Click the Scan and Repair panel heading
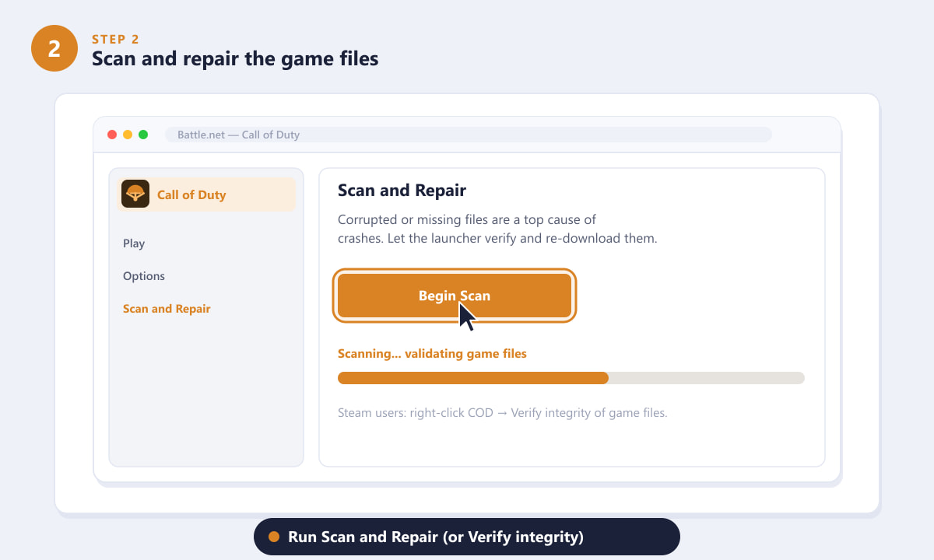 [x=402, y=191]
